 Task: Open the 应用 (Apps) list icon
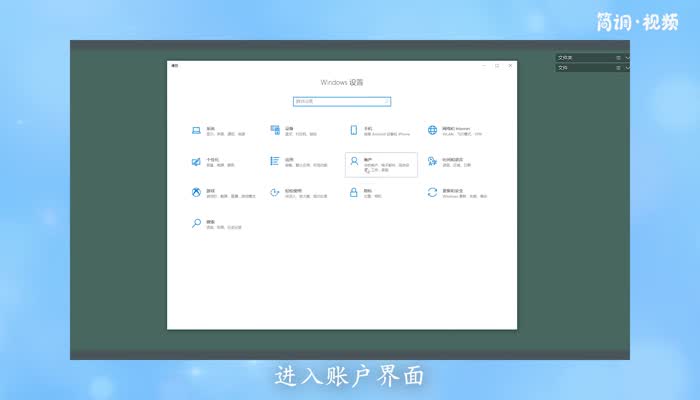click(274, 161)
